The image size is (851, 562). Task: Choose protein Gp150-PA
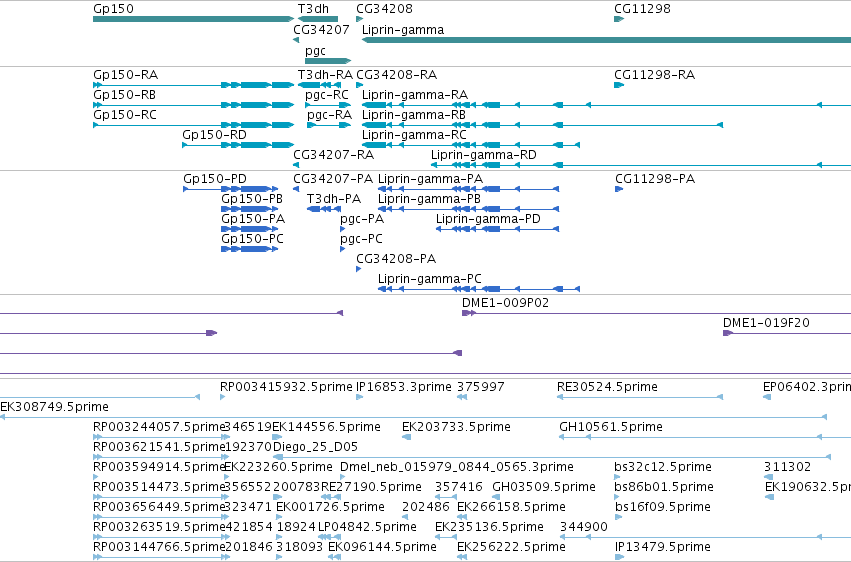point(253,219)
